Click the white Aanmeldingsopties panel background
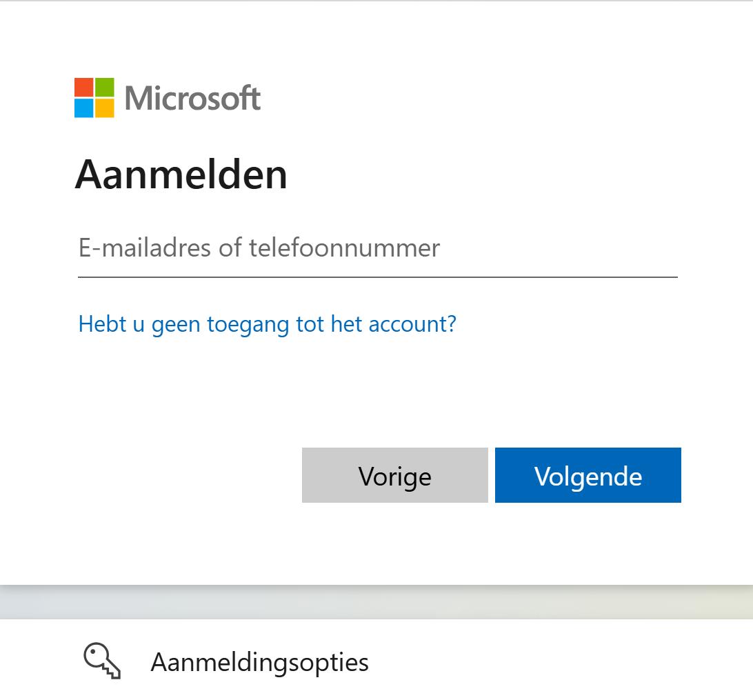This screenshot has height=700, width=753. (x=552, y=661)
